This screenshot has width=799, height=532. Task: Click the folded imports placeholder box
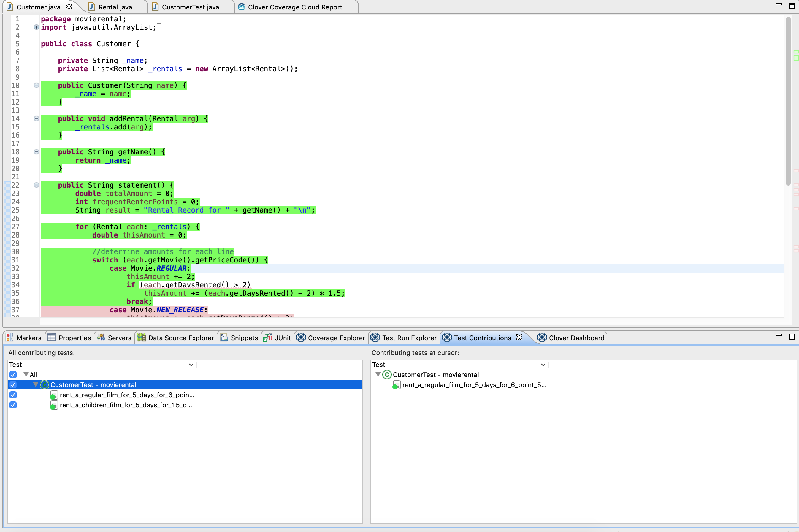pos(159,28)
